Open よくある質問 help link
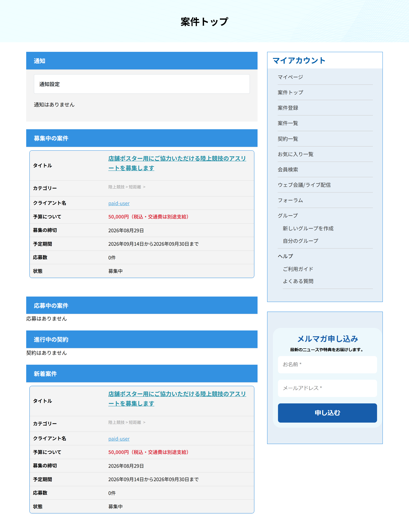 298,281
